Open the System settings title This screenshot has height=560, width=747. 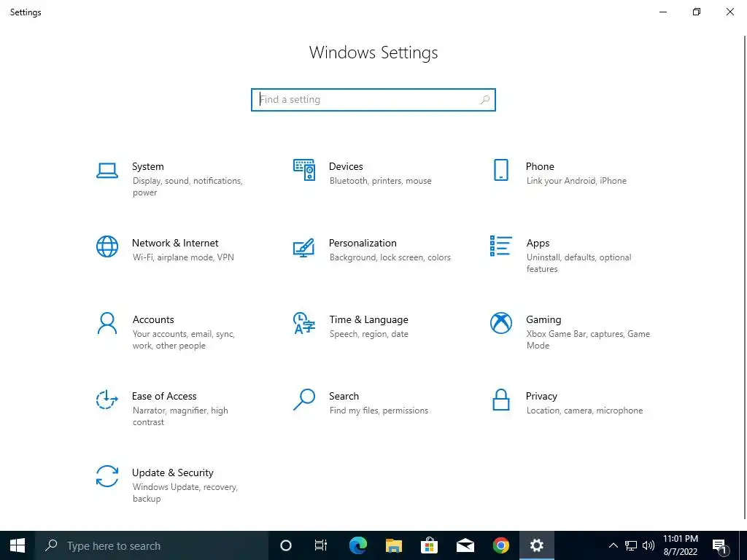pyautogui.click(x=147, y=167)
